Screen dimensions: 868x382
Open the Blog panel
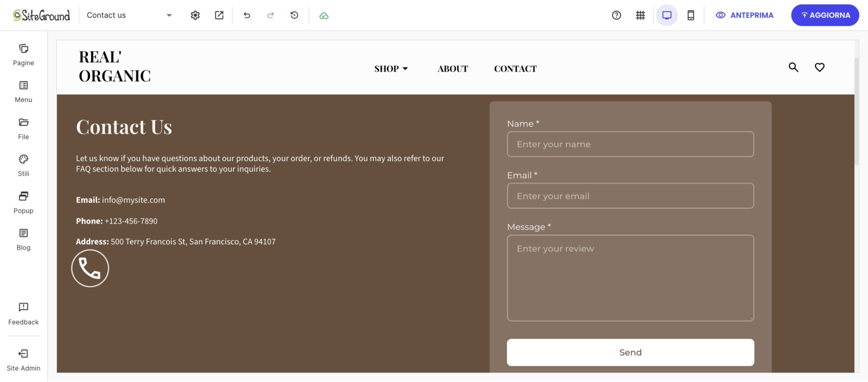[x=23, y=240]
